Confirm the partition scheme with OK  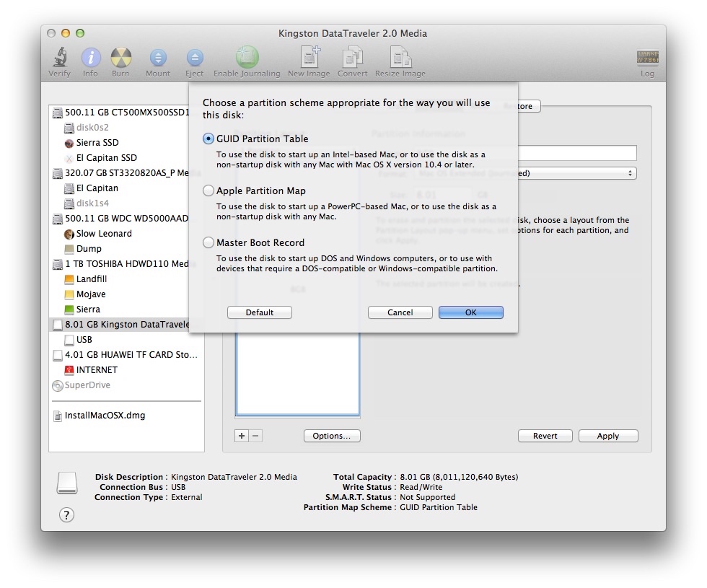[470, 312]
